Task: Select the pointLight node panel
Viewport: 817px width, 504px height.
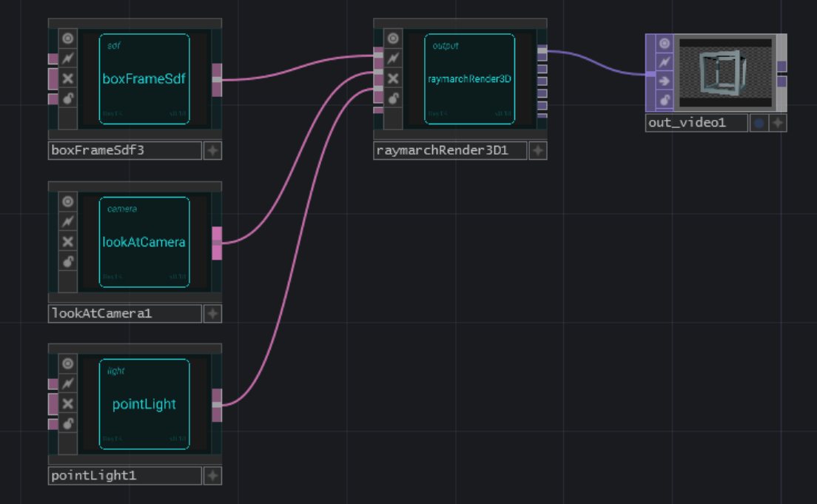Action: click(x=144, y=404)
